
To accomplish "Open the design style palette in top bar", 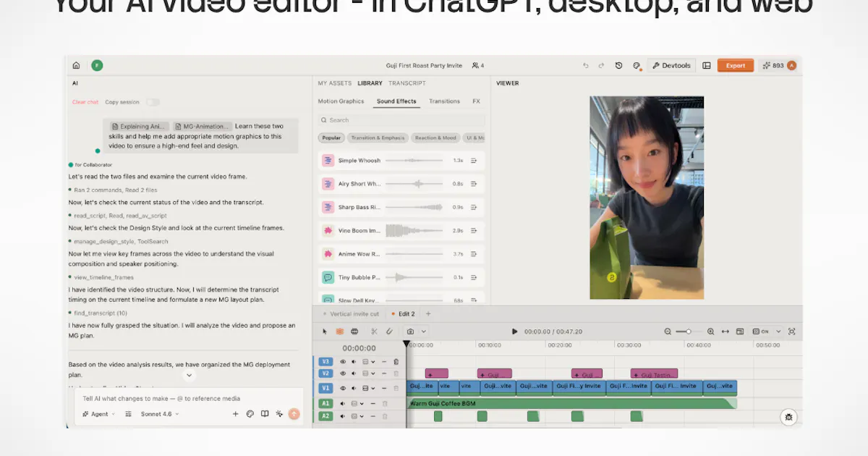I will tap(637, 65).
